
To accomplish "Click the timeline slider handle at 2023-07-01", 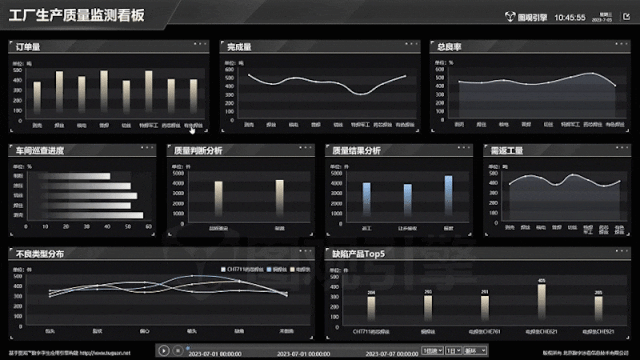I will 188,348.
